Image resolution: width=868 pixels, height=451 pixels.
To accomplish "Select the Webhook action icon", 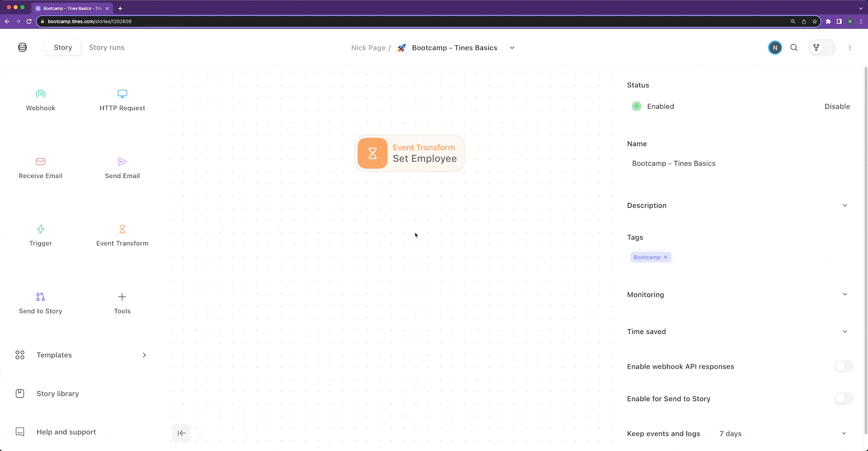I will click(x=40, y=94).
